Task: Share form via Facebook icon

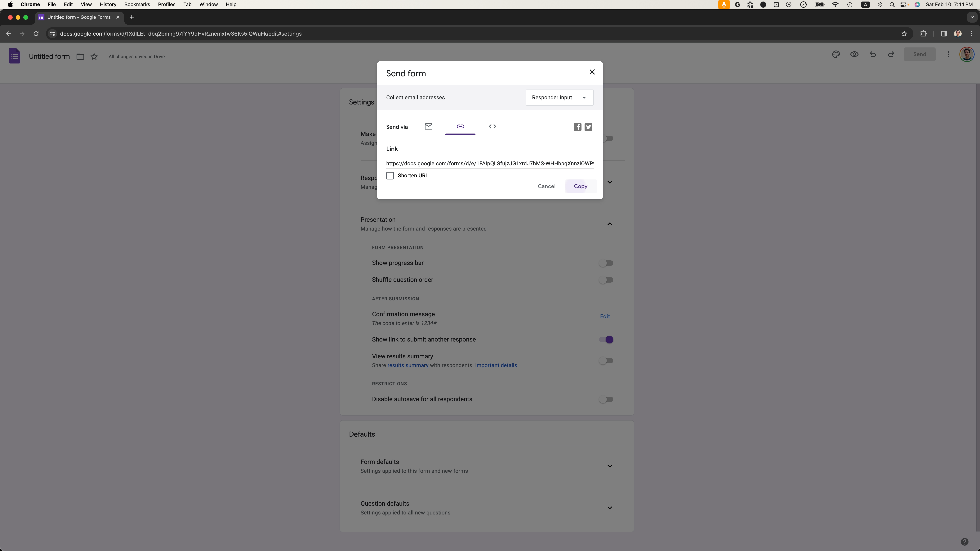Action: coord(577,127)
